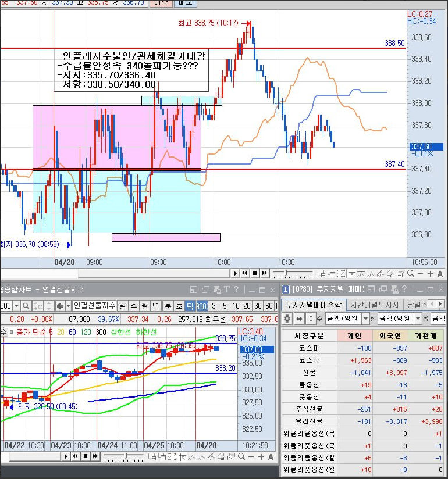Zoom in the upper chart with plus icon
448x479 pixels.
coord(431,274)
